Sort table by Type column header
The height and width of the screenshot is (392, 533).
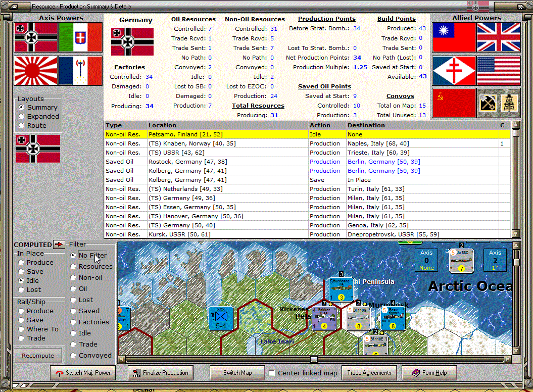coord(125,125)
